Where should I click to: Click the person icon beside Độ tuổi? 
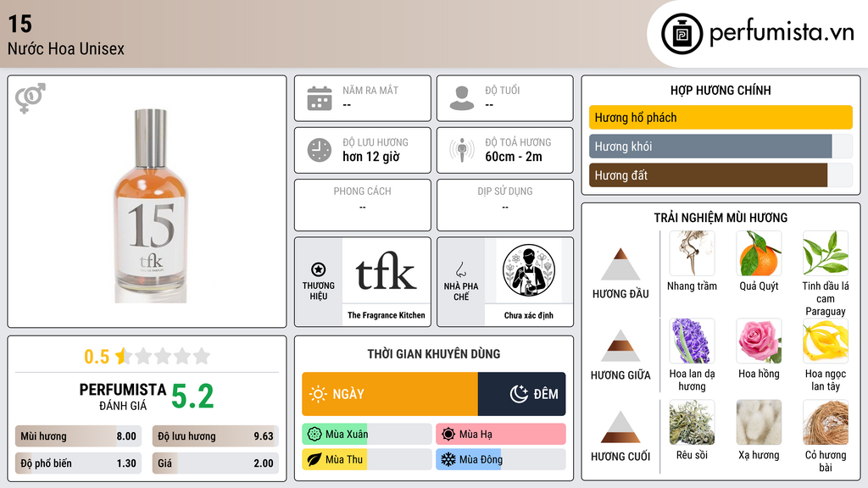[462, 98]
